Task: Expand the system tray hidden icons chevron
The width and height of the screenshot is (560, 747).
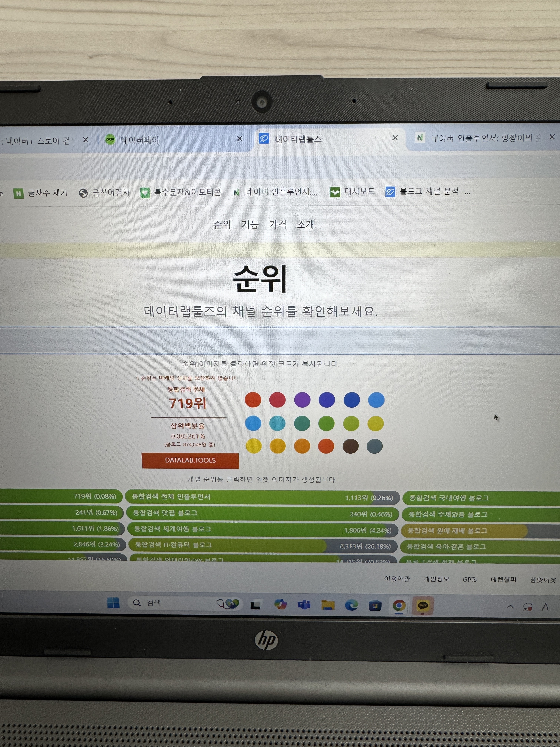Action: coord(510,607)
